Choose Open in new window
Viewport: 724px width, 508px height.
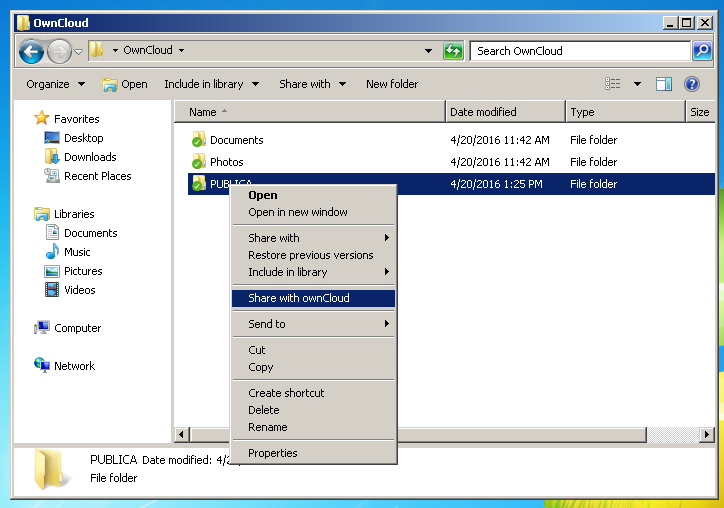[x=314, y=212]
